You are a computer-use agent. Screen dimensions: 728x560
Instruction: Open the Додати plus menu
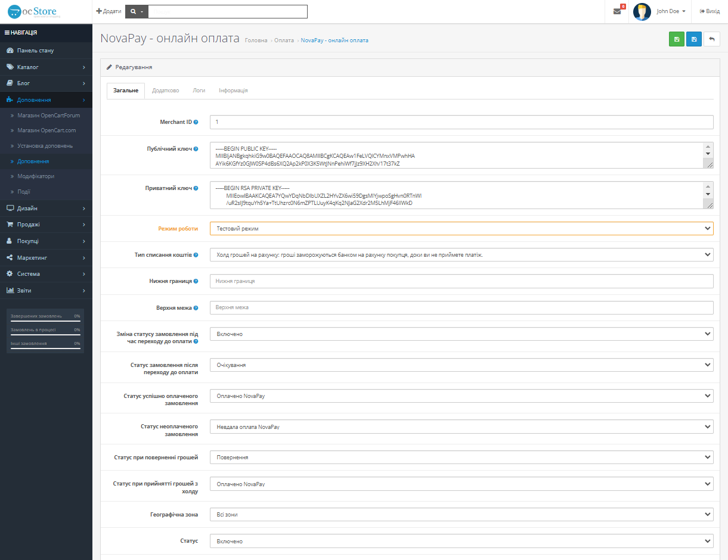tap(109, 11)
